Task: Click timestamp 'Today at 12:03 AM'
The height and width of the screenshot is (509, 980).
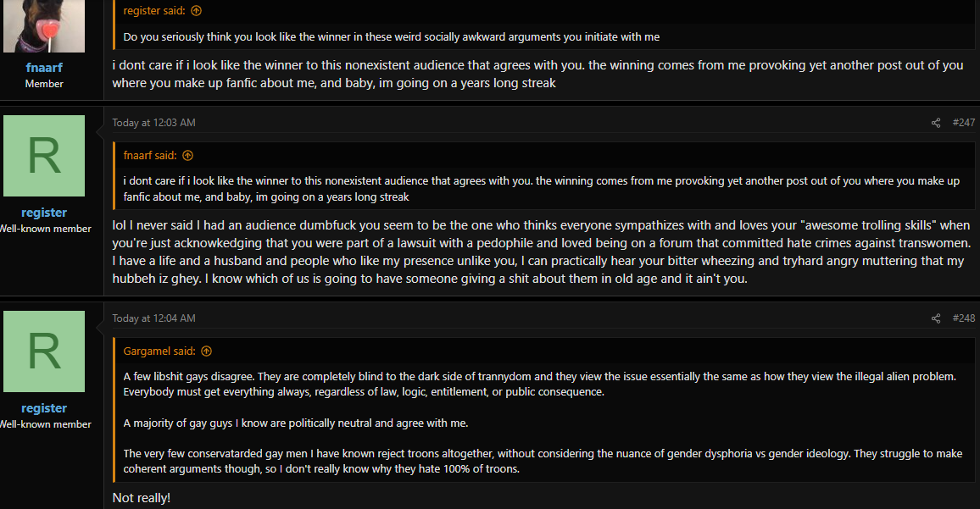Action: 153,123
